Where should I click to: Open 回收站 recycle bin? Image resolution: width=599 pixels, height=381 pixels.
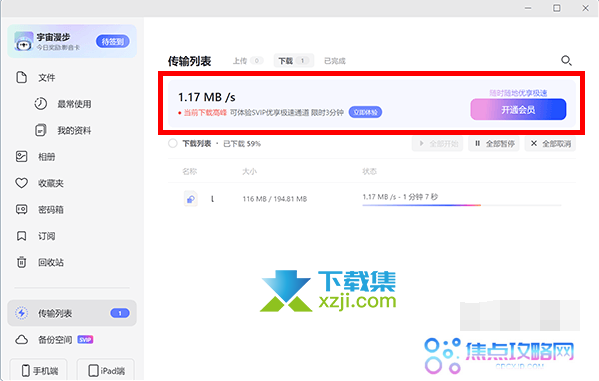pyautogui.click(x=40, y=262)
